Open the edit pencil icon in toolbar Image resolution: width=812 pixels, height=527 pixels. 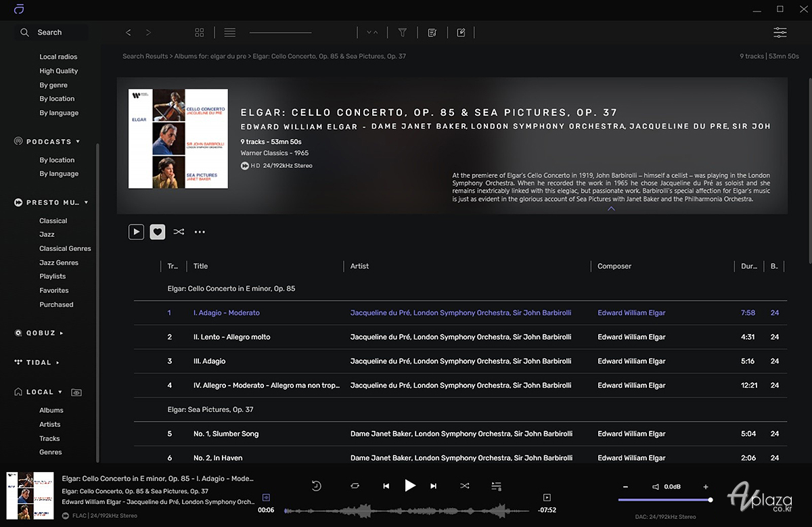tap(461, 32)
